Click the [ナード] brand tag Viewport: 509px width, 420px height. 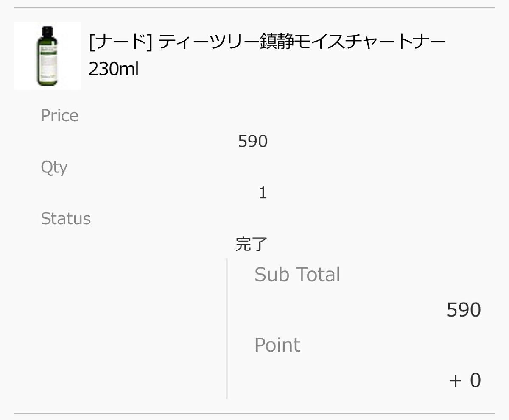tap(120, 42)
